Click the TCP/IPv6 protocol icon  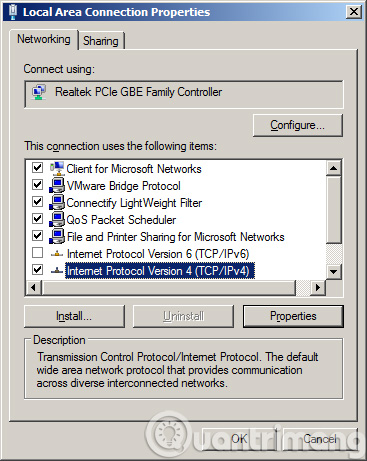pyautogui.click(x=57, y=254)
